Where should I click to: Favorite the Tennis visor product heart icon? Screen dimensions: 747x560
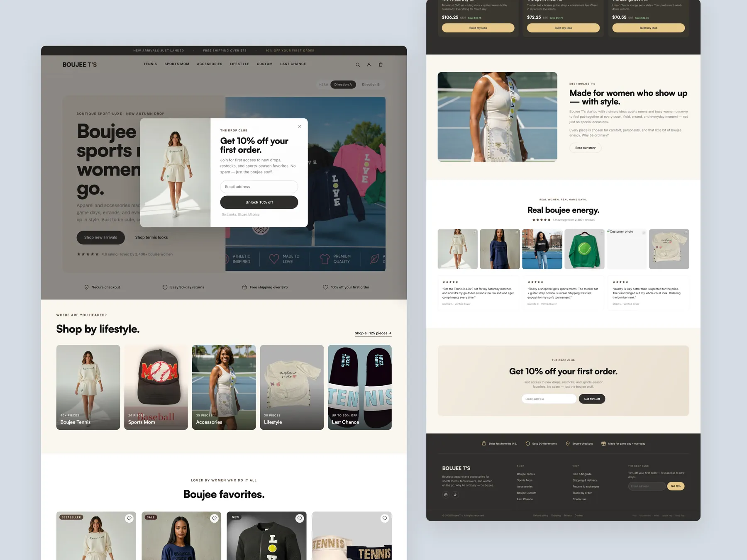[x=385, y=519]
